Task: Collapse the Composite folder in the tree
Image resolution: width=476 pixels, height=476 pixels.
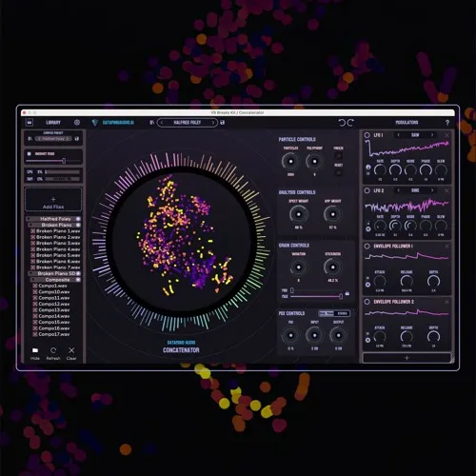Action: click(x=32, y=280)
